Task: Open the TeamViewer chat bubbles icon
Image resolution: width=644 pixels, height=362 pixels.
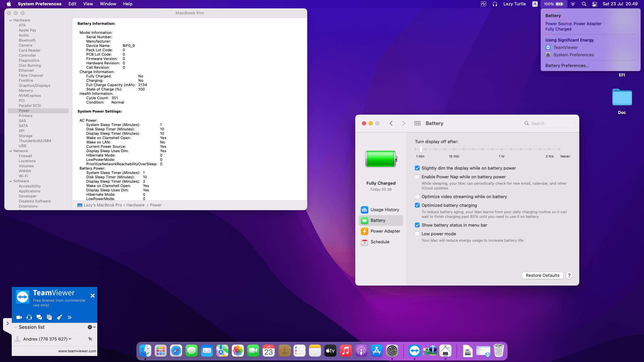Action: tap(39, 317)
